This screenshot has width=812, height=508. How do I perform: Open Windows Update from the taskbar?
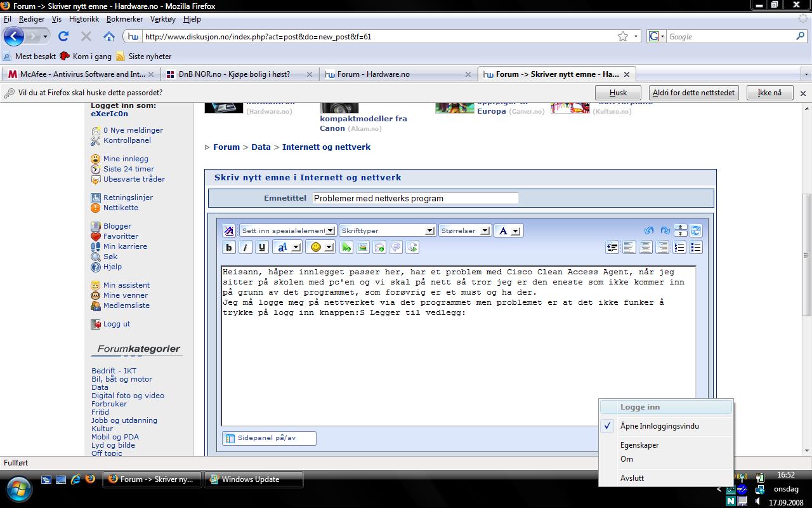(x=254, y=479)
